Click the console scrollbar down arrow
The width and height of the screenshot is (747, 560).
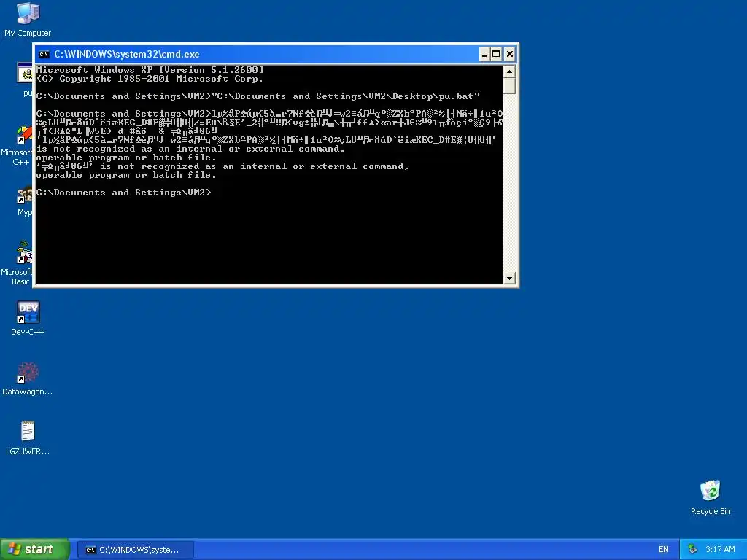pos(509,278)
